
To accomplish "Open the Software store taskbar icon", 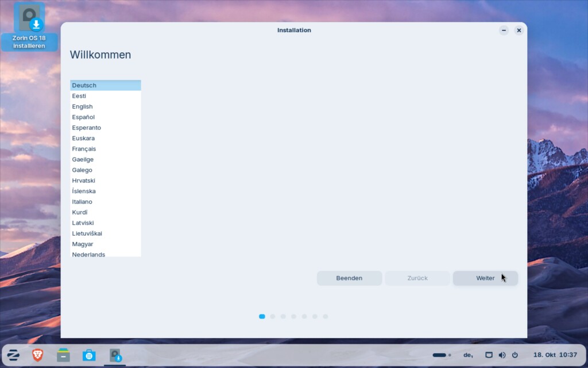I will pos(89,355).
